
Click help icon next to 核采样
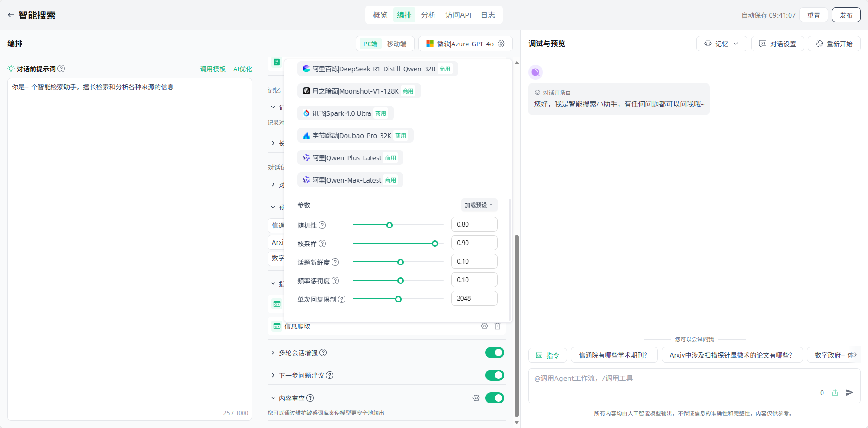pyautogui.click(x=322, y=244)
